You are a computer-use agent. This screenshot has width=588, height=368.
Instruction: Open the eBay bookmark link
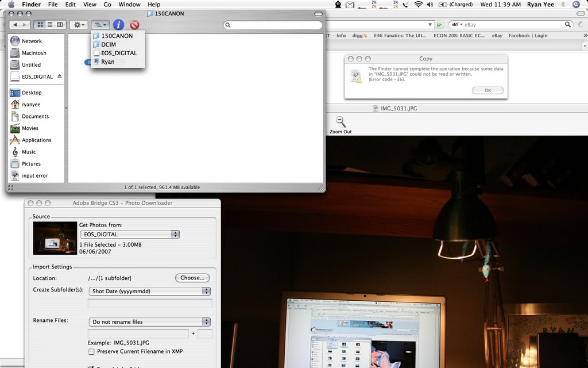(x=497, y=36)
